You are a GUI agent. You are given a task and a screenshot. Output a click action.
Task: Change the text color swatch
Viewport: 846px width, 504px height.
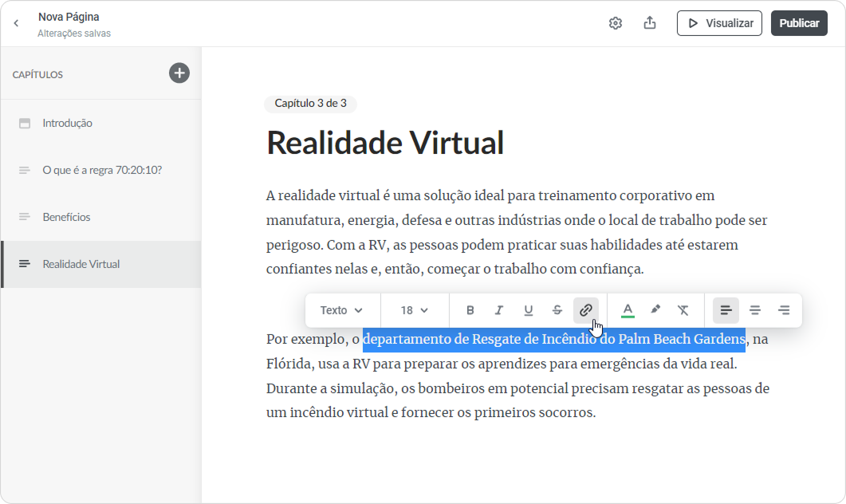click(x=628, y=310)
